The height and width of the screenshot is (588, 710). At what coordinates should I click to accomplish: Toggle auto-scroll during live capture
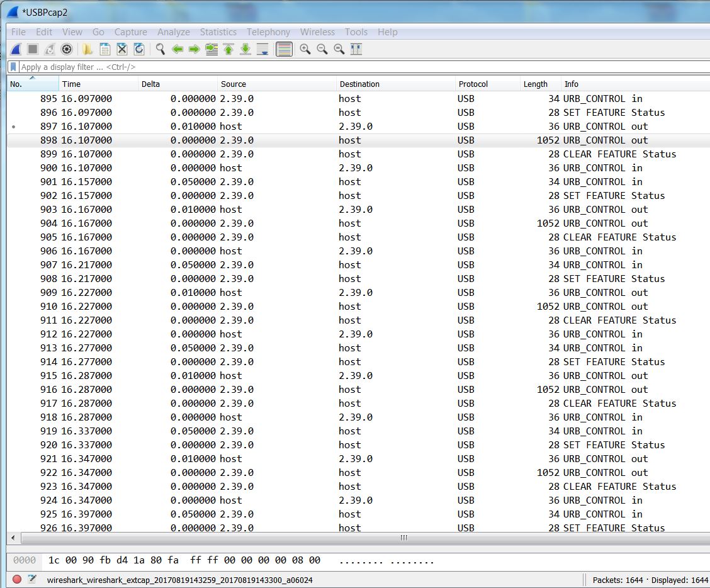coord(262,49)
